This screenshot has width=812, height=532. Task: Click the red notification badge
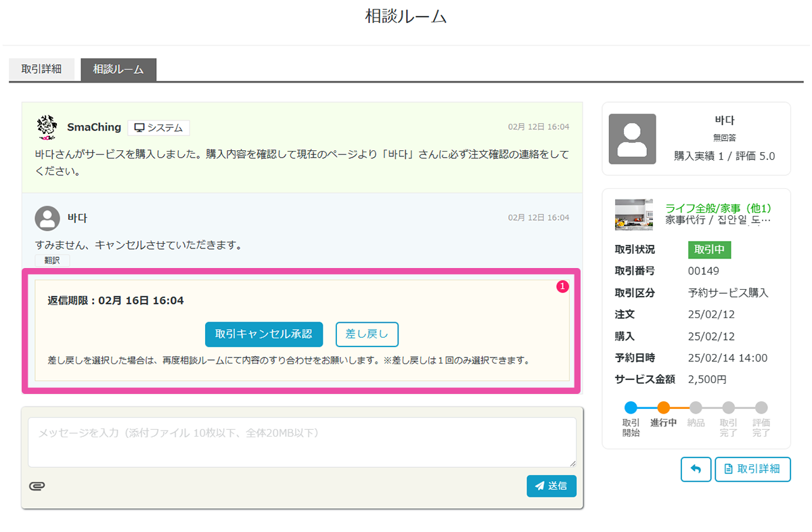562,287
